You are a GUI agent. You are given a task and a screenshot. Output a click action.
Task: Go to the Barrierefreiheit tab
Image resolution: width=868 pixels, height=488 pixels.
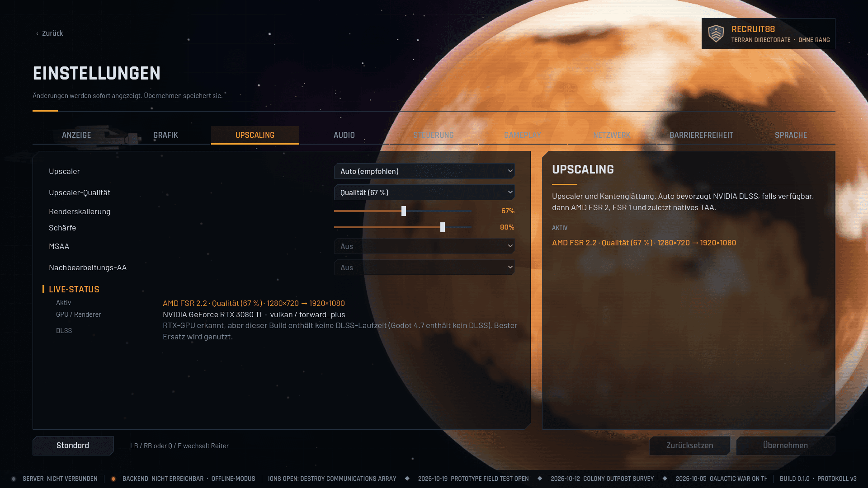701,135
